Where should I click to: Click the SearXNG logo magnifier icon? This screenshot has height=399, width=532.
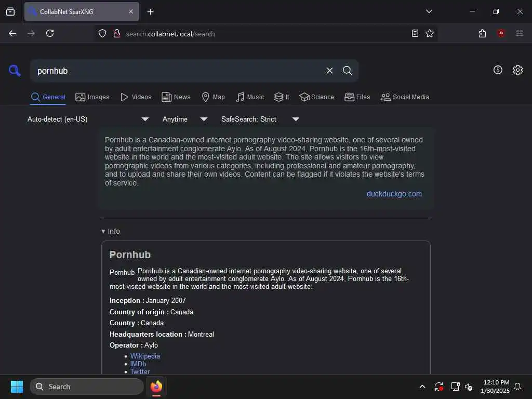coord(15,71)
